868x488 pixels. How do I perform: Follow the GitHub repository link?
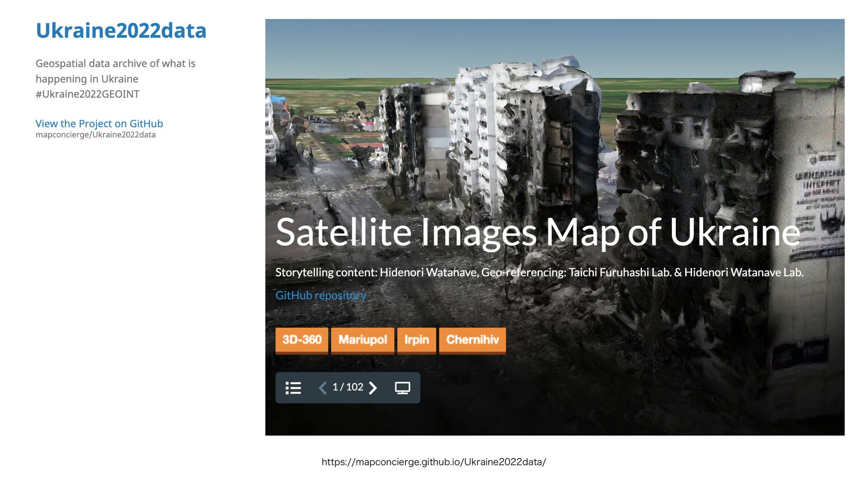tap(321, 296)
